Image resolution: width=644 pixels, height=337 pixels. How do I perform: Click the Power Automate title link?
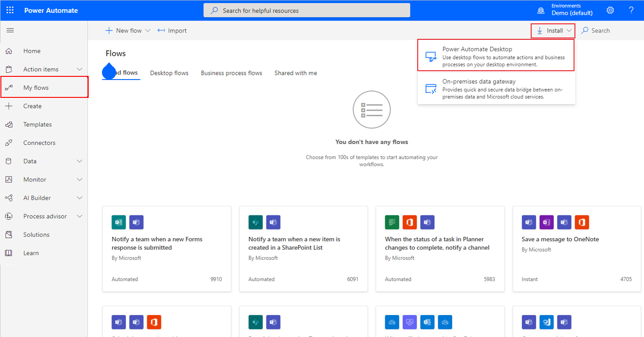click(x=51, y=10)
